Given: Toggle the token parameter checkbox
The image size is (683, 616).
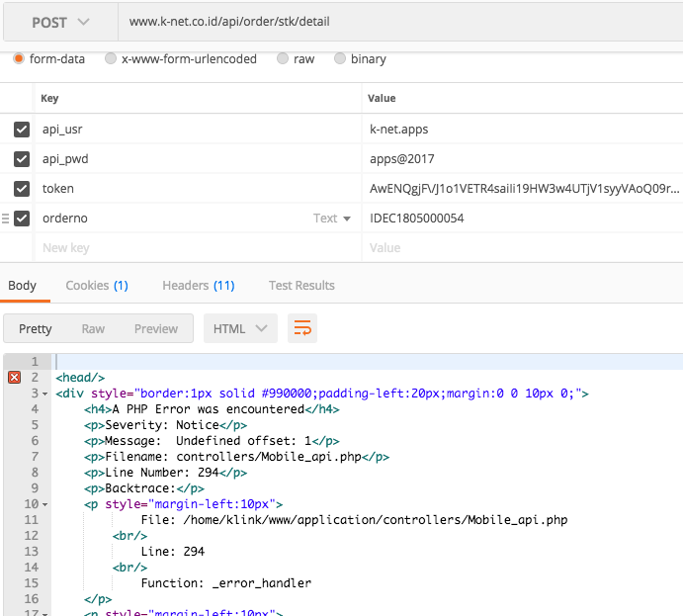Looking at the screenshot, I should pyautogui.click(x=22, y=189).
